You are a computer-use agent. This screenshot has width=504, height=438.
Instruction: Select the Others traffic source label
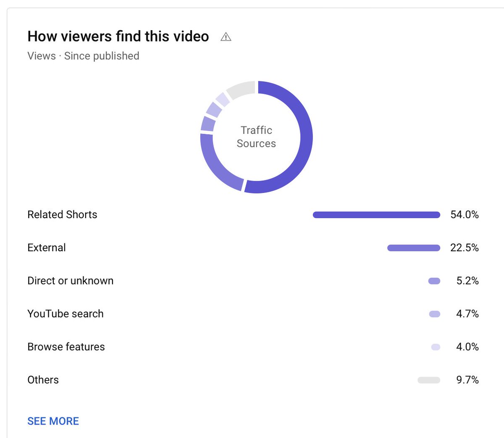click(43, 380)
